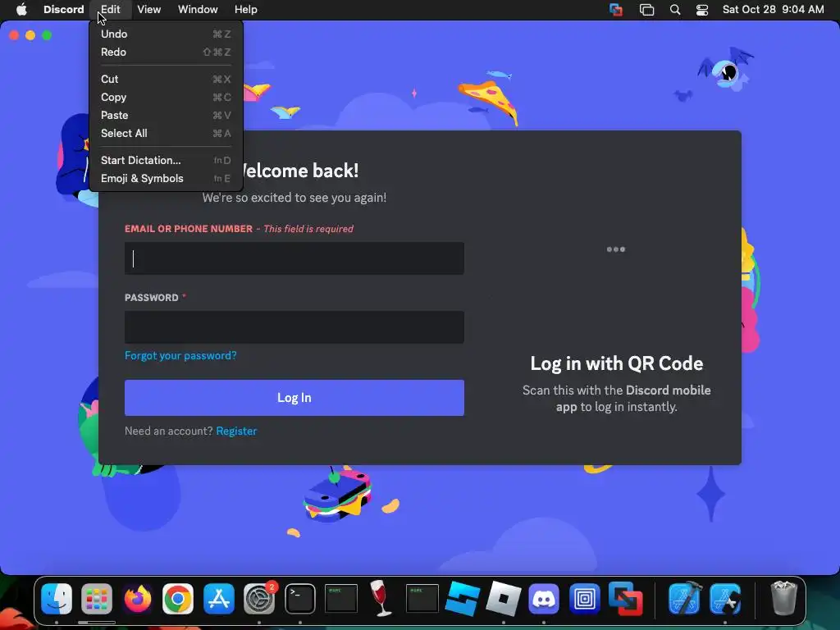Select Cut in the Edit menu
Screen dimensions: 840x630
tap(166, 79)
